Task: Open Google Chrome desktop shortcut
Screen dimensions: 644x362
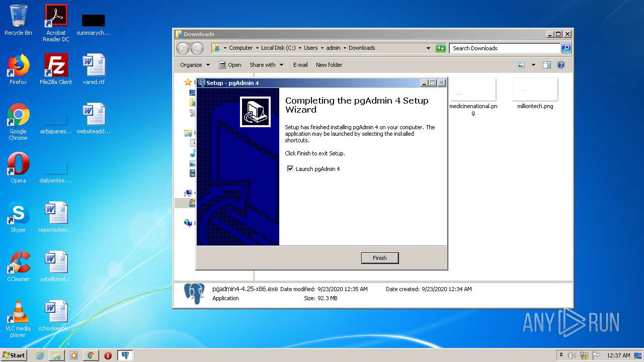Action: [x=18, y=122]
